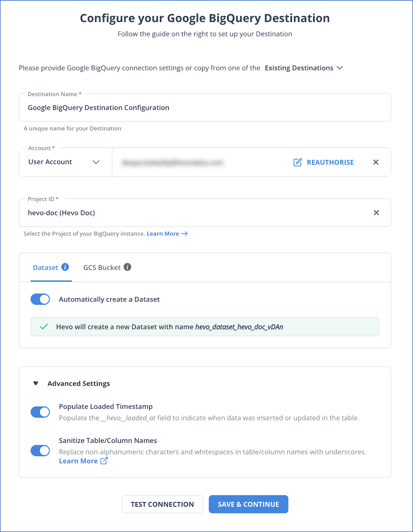The height and width of the screenshot is (532, 413).
Task: Click the external link icon beside Learn More
Action: click(x=104, y=461)
